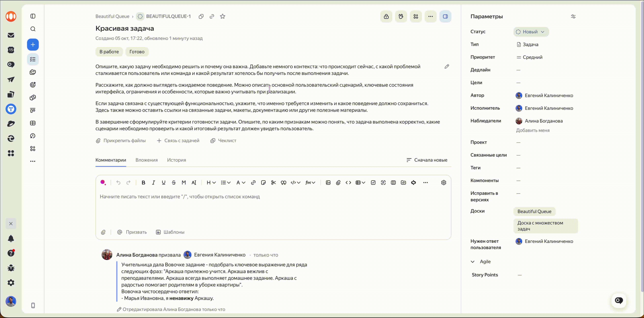Open the Beautiful Queue board chip
644x318 pixels.
(x=534, y=211)
